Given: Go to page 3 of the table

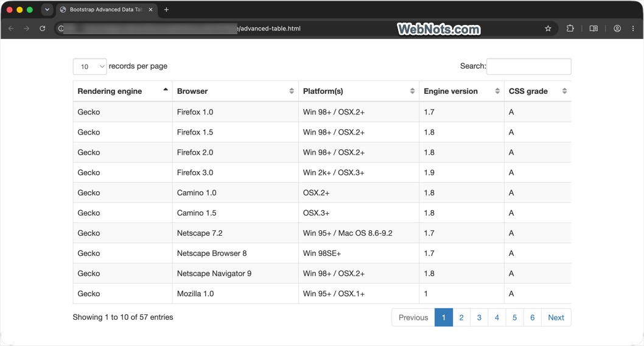Looking at the screenshot, I should click(x=479, y=317).
